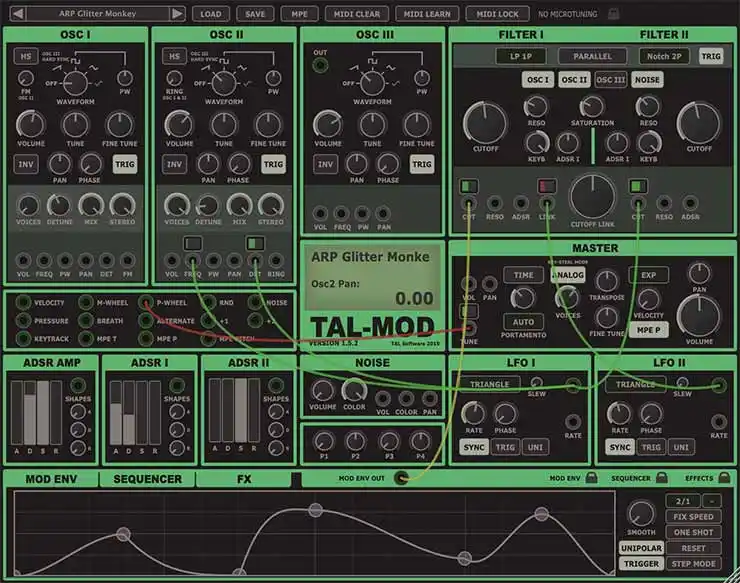Click the ADSR II SHAPES jack
740x583 pixels.
pos(276,385)
